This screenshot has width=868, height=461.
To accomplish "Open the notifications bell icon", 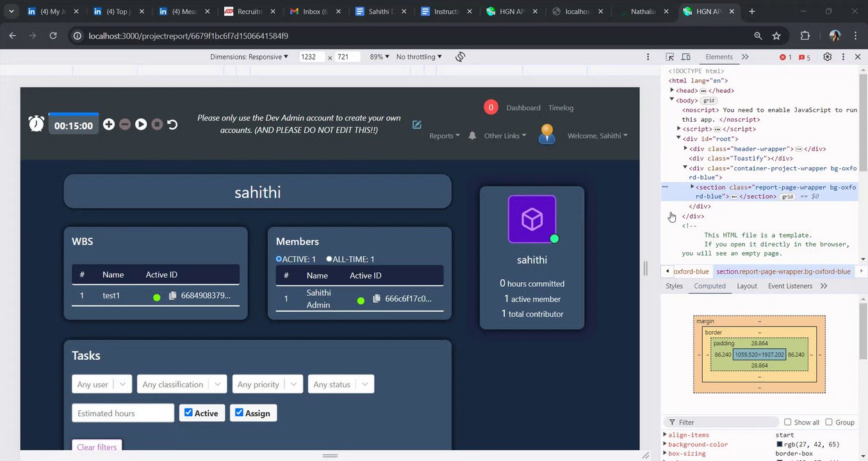I will 473,136.
